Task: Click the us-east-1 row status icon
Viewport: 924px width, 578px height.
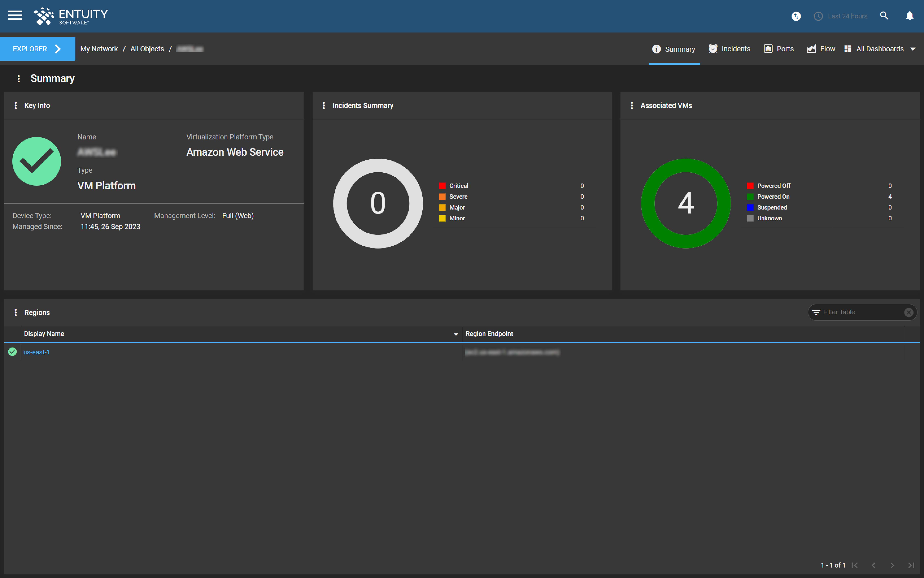Action: 12,352
